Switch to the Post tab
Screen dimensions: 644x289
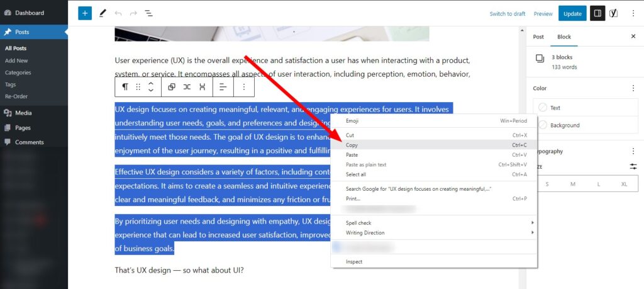[538, 37]
